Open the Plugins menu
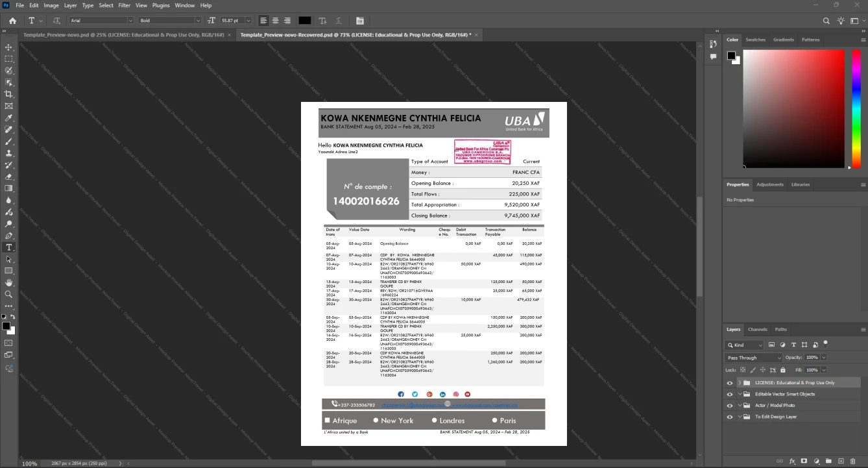Viewport: 868px width, 468px height. pyautogui.click(x=161, y=5)
